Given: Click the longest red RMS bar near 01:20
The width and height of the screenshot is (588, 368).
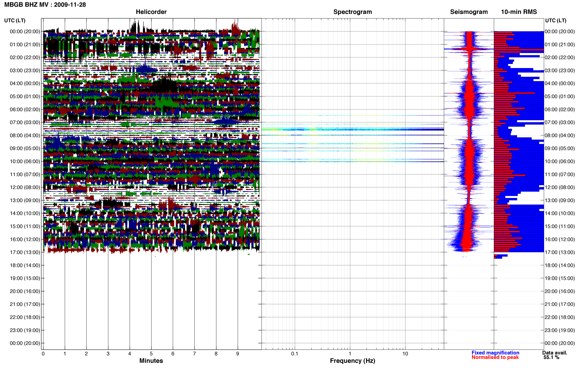Looking at the screenshot, I should 519,50.
